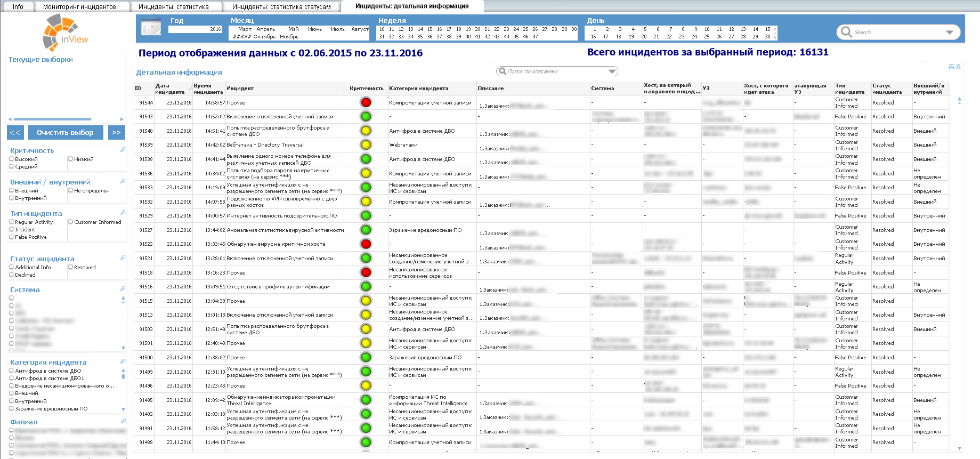Click the green criticality indicator of incident 91500
Screen dimensions: 980x459
tap(366, 357)
